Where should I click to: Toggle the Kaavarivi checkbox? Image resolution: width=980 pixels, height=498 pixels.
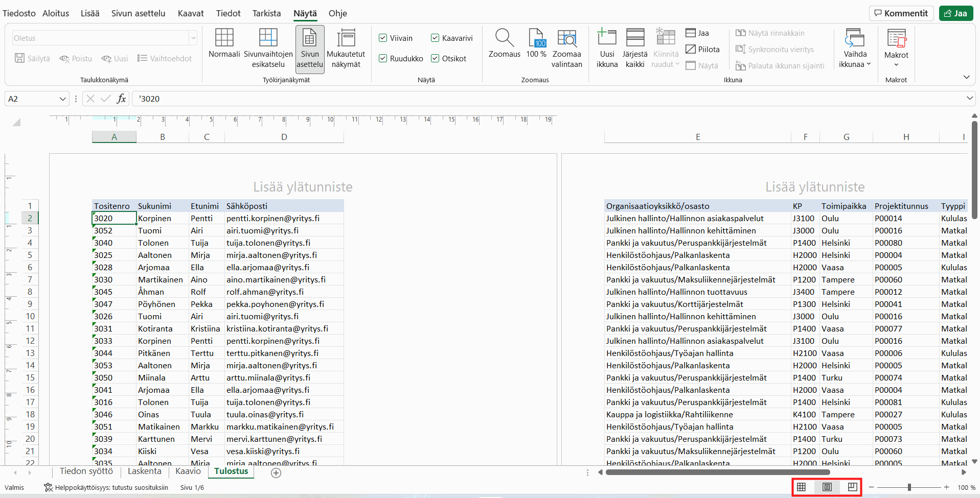click(435, 38)
